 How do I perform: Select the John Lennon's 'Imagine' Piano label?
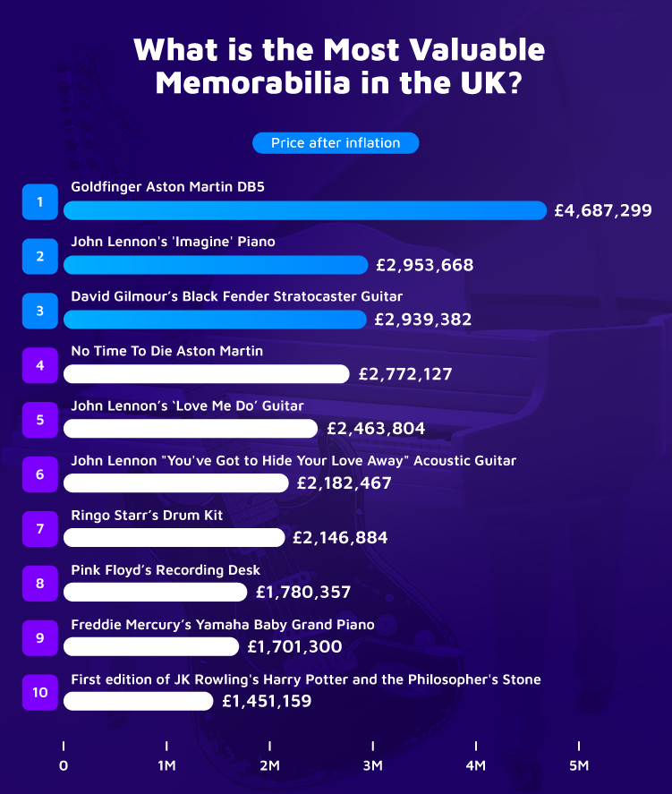(x=173, y=242)
